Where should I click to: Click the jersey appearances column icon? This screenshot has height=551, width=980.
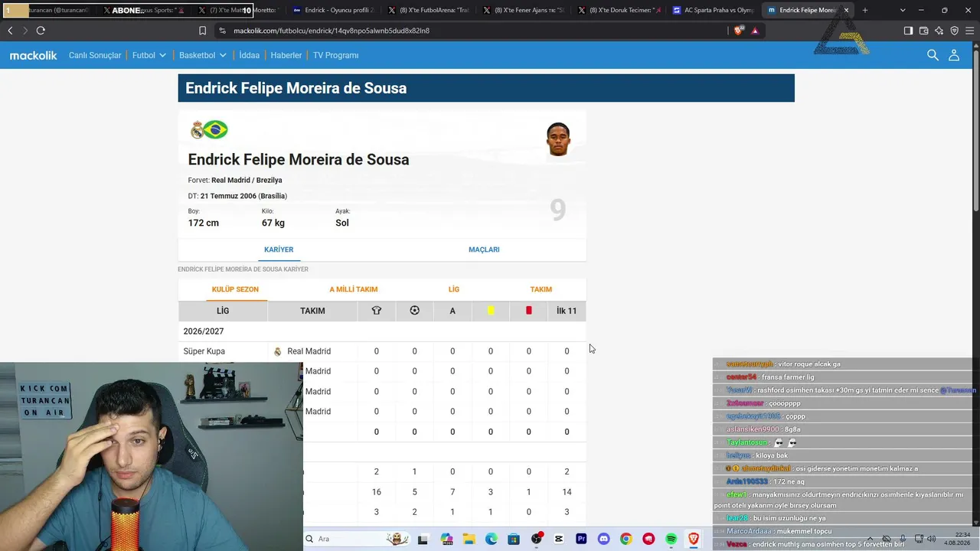point(376,311)
